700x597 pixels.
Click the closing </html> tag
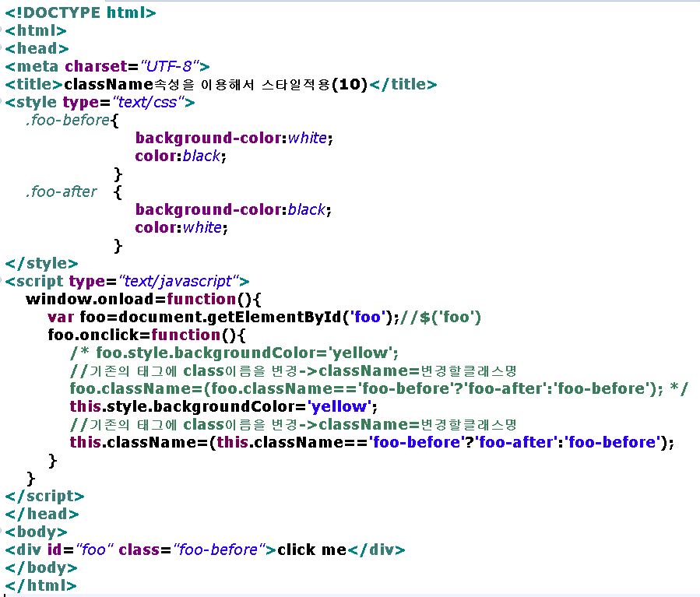[40, 585]
